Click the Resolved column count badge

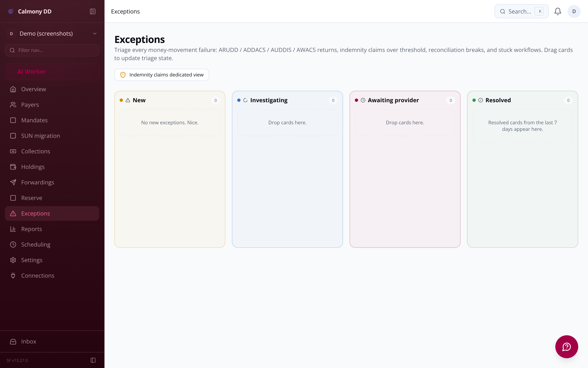pyautogui.click(x=568, y=101)
